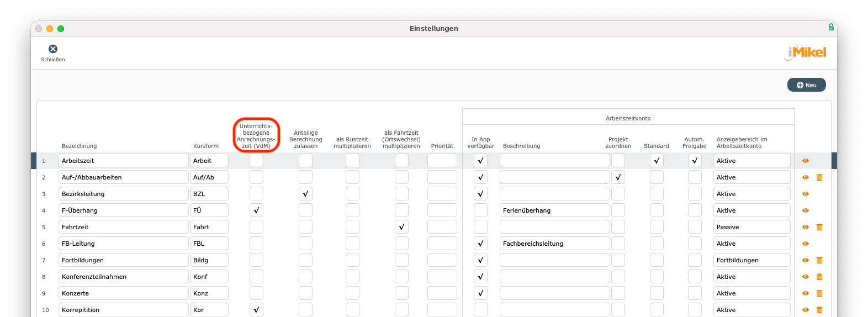The image size is (868, 317).
Task: Click the Bezeichnung column header
Action: pyautogui.click(x=80, y=146)
